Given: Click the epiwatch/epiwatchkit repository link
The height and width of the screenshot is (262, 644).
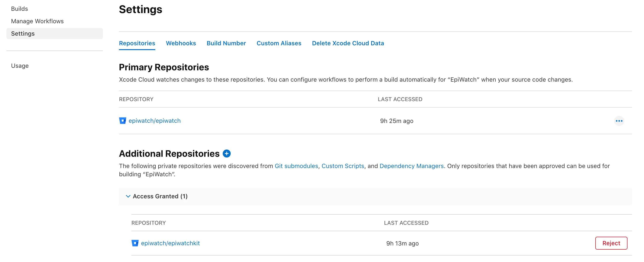Looking at the screenshot, I should [x=170, y=243].
